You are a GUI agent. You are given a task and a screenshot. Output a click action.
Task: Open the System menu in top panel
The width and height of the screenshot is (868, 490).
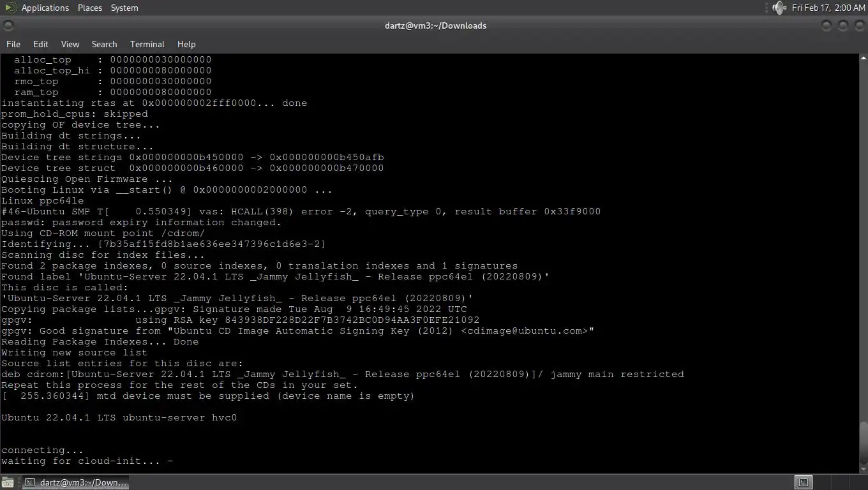[x=124, y=8]
